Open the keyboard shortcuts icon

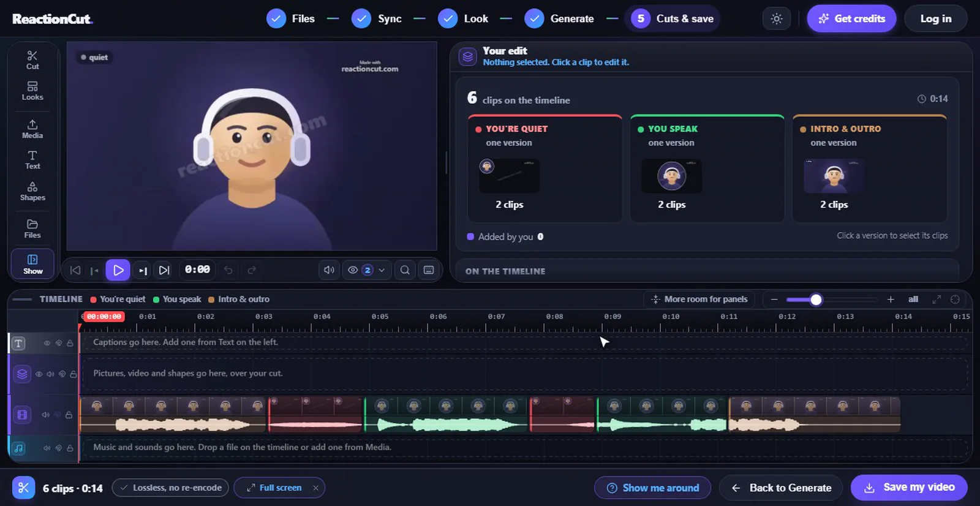(x=429, y=270)
